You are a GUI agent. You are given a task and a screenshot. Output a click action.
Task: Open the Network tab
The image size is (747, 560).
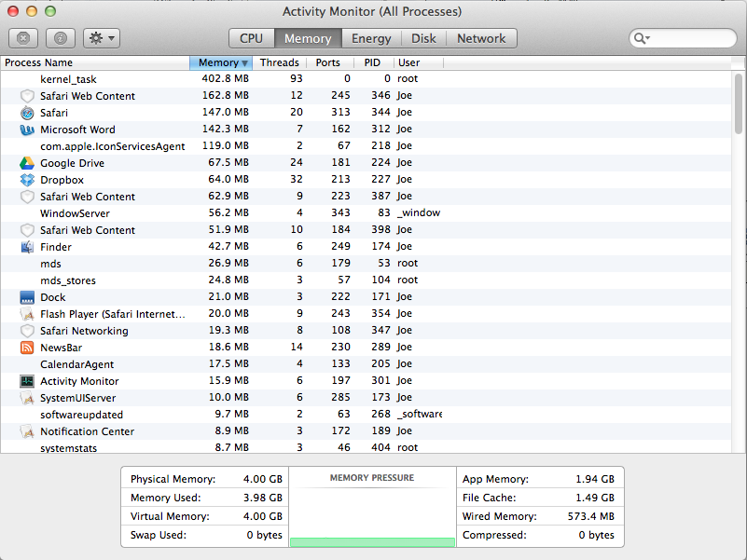point(481,38)
